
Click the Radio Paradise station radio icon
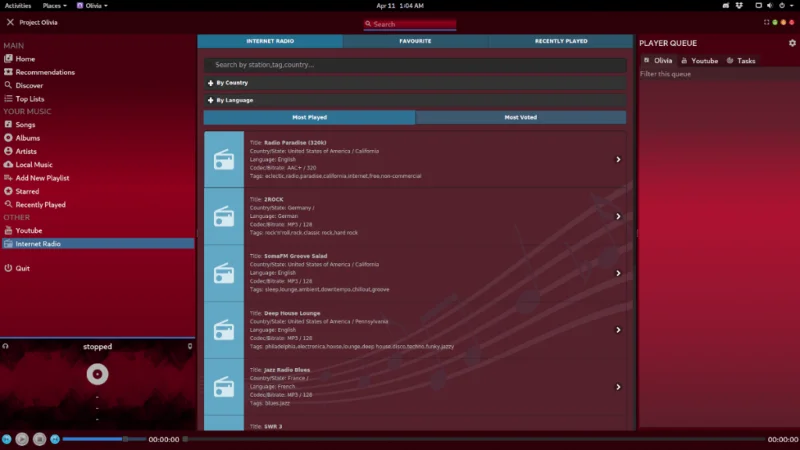tap(224, 159)
